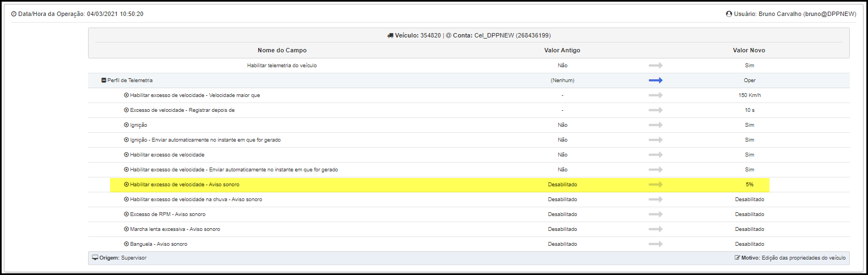Click the blue arrow in Perfil de Telemetria row
The height and width of the screenshot is (275, 868).
pos(656,80)
